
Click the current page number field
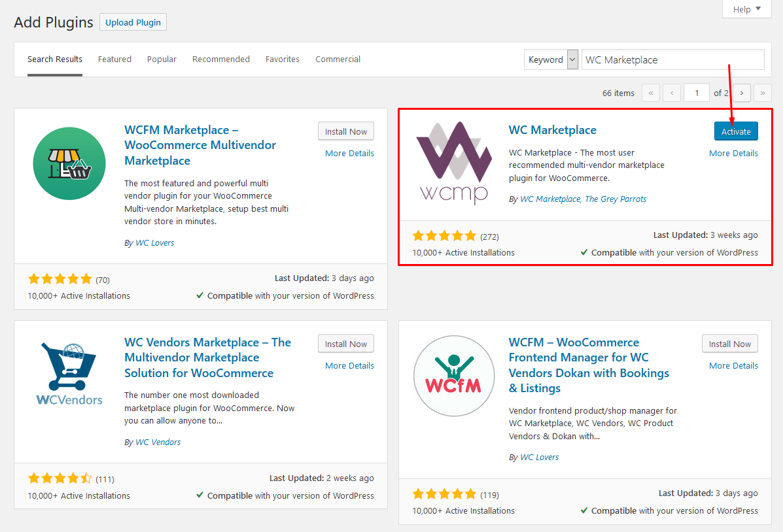tap(696, 93)
